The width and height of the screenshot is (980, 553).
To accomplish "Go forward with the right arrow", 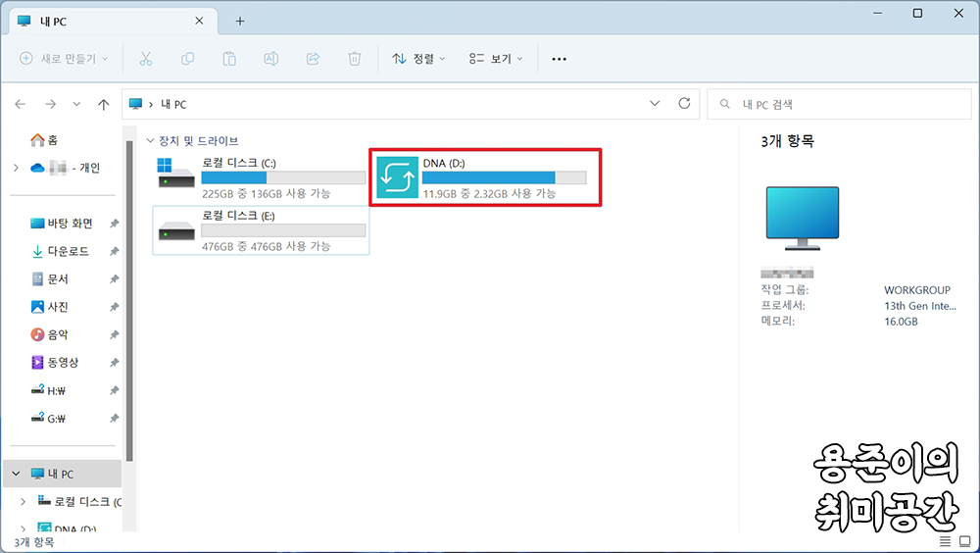I will pyautogui.click(x=51, y=104).
